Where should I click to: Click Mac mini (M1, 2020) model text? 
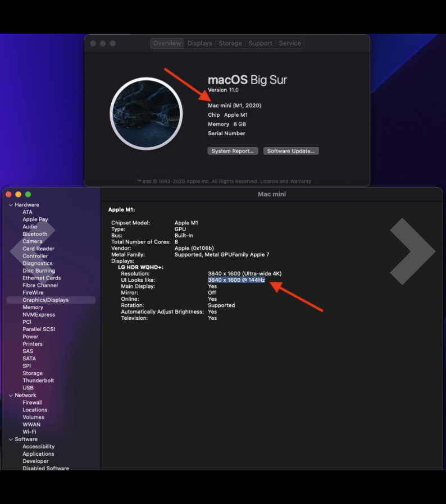click(234, 106)
